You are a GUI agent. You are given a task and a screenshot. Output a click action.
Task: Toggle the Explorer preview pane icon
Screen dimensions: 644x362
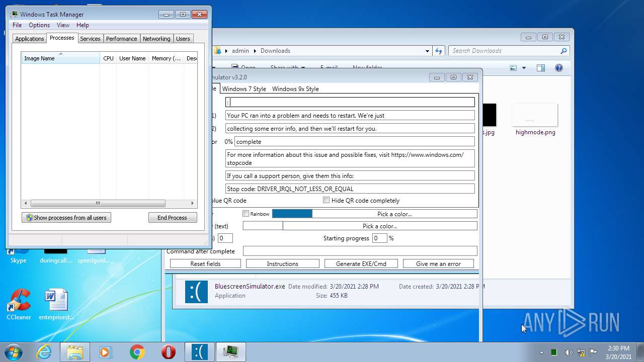tap(541, 68)
